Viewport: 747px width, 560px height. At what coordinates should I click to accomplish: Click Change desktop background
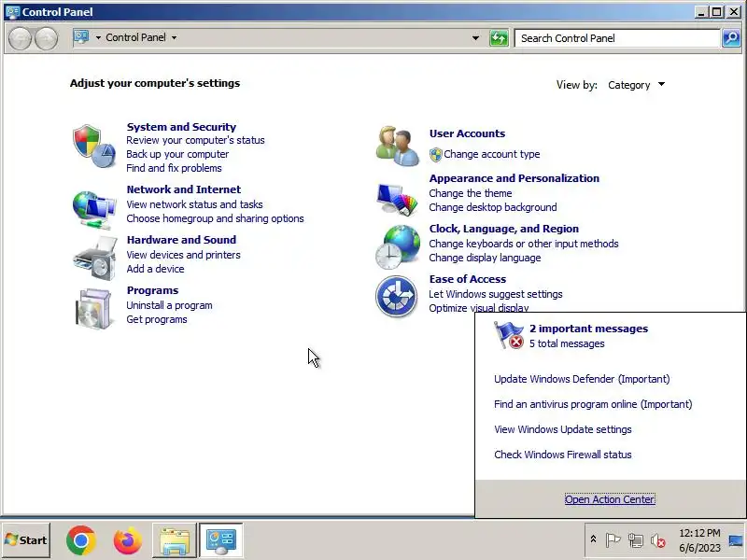[x=493, y=207]
